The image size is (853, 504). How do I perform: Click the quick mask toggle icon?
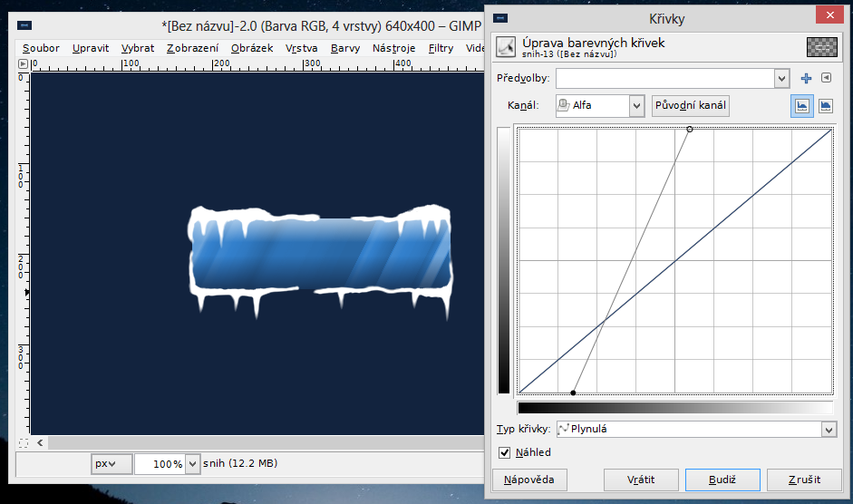pos(24,442)
